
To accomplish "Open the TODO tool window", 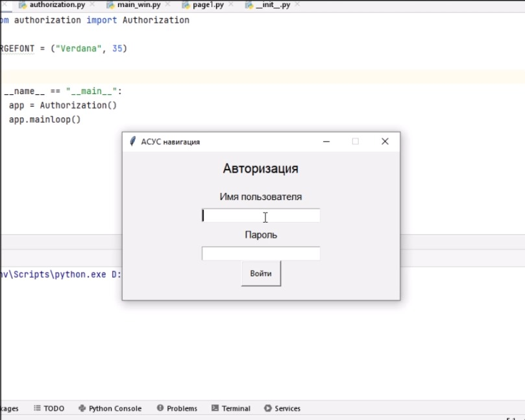I will tap(53, 408).
